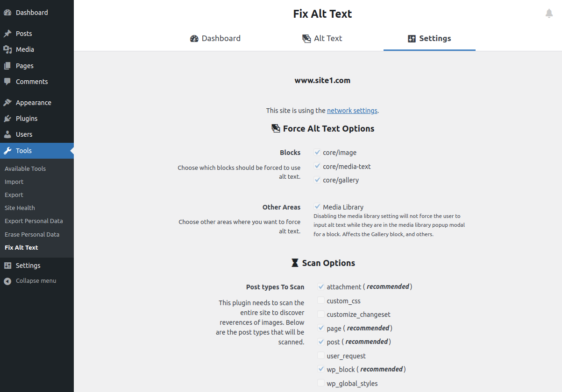
Task: Open Comments via speech bubble icon
Action: coord(7,82)
